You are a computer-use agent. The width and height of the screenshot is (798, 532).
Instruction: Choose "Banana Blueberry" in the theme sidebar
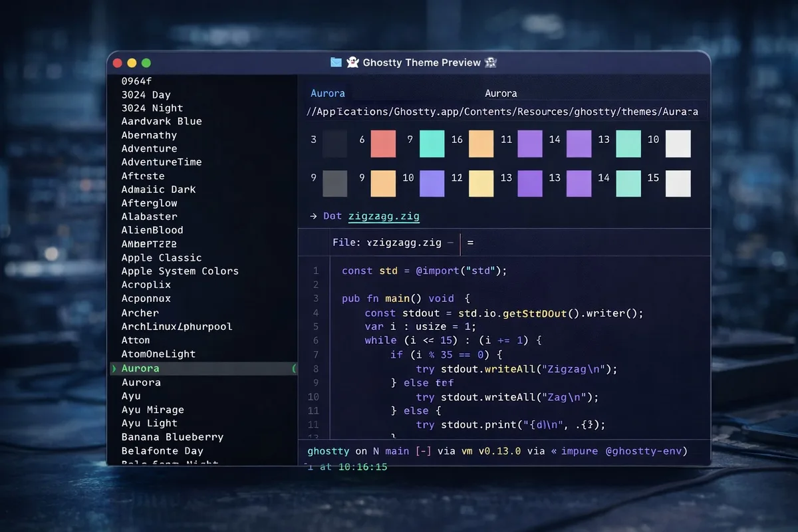click(x=172, y=437)
